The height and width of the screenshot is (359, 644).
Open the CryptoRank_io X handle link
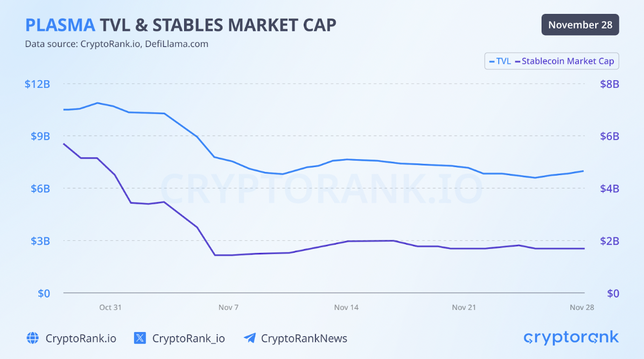(x=188, y=339)
